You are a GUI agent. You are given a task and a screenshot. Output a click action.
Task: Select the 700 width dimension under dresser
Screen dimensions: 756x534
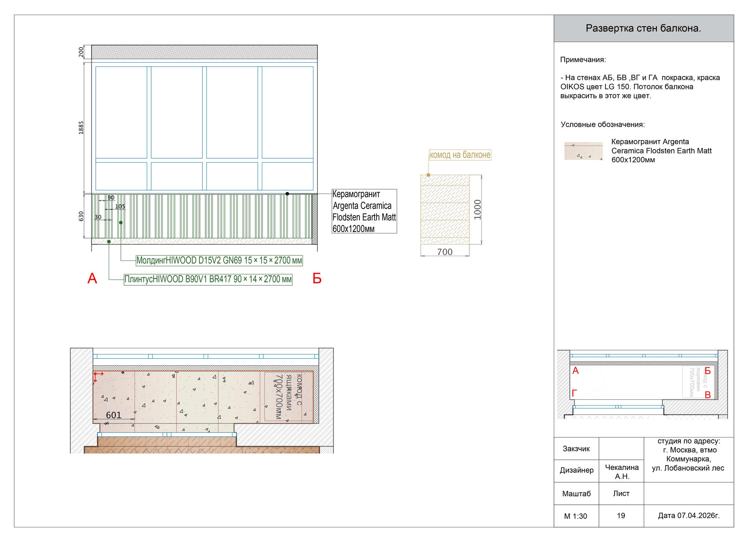click(445, 252)
